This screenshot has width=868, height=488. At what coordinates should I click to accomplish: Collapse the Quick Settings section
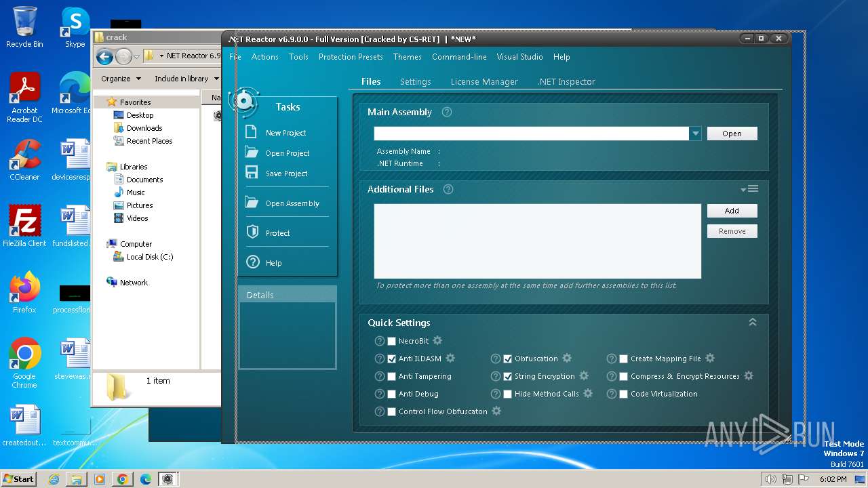(752, 323)
